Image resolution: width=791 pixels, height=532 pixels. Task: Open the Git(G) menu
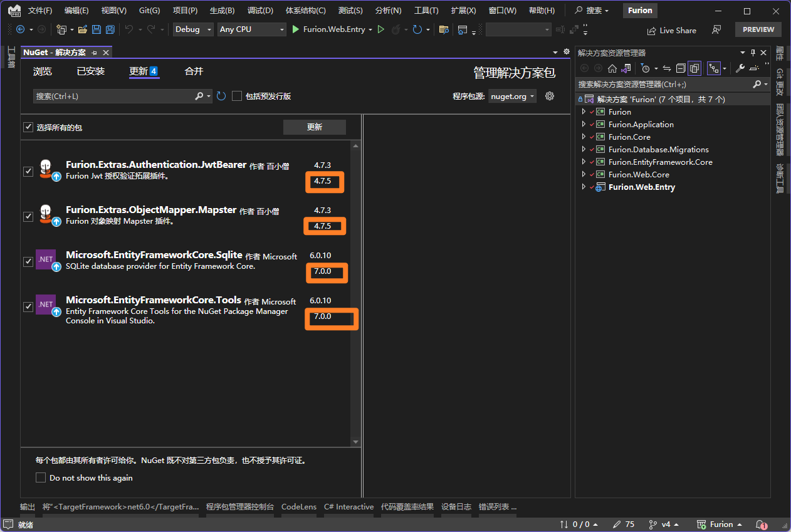(x=149, y=11)
